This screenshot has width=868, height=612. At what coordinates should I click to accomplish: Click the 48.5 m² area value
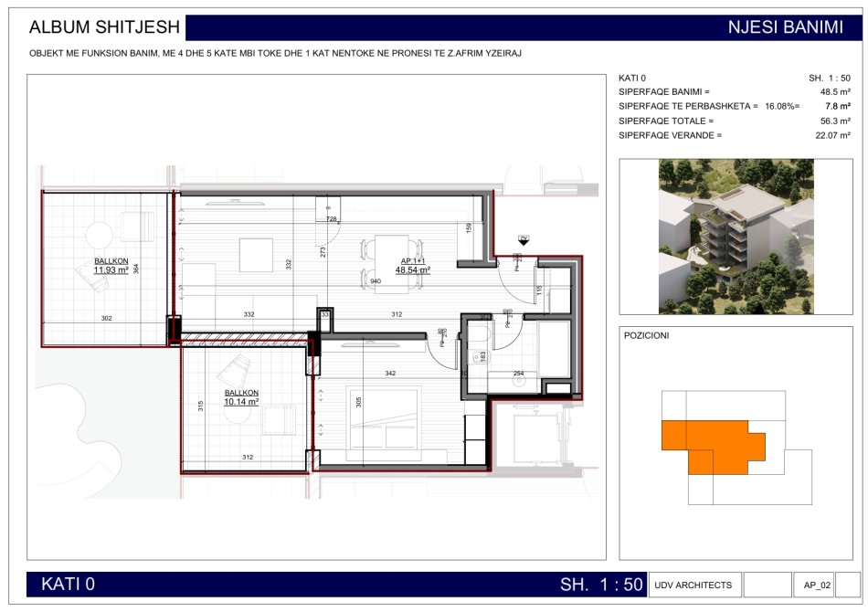pos(835,92)
